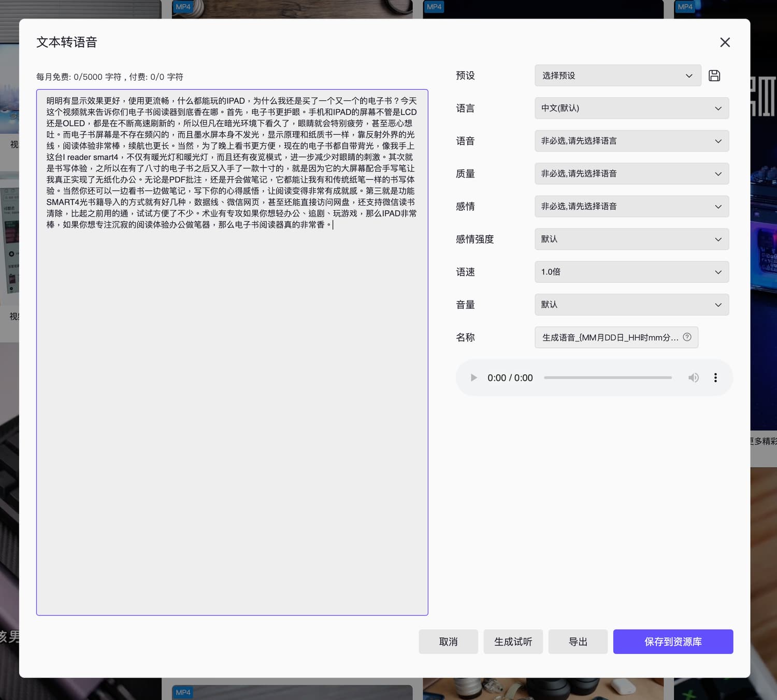Open the 语音 voice selection dropdown
This screenshot has height=700, width=777.
click(x=631, y=141)
